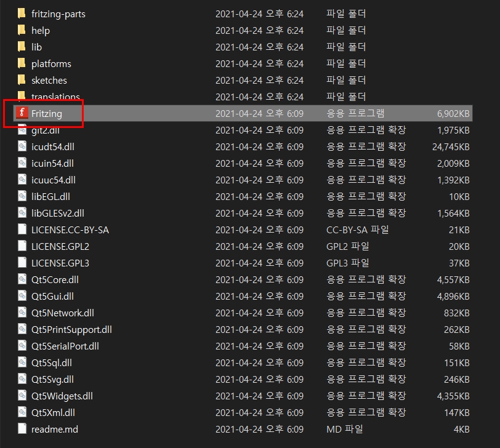500x448 pixels.
Task: Click the sketches folder icon
Action: click(22, 79)
